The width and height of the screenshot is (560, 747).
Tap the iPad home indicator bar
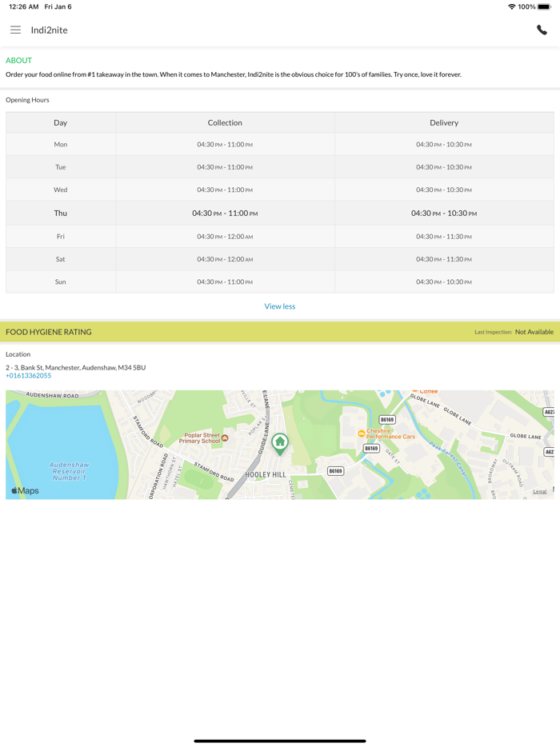(x=280, y=741)
